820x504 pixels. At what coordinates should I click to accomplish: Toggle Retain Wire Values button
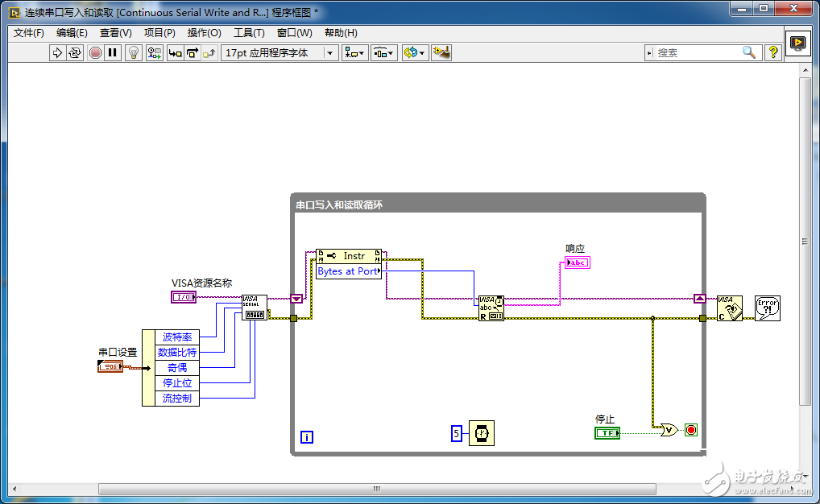coord(155,53)
